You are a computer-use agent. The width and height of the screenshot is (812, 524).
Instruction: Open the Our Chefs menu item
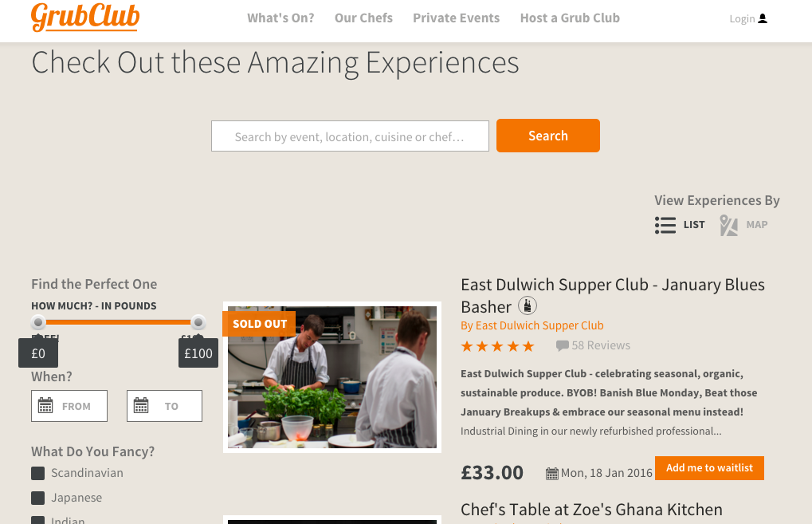363,18
